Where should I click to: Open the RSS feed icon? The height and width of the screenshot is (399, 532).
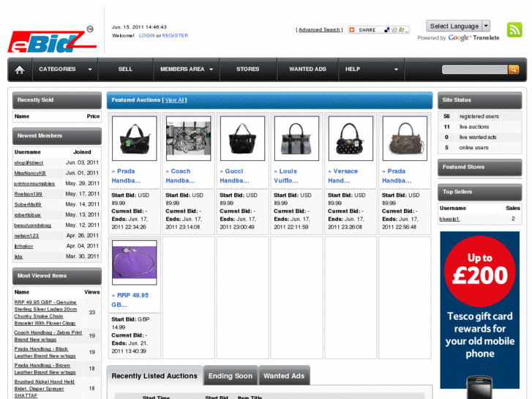[514, 30]
